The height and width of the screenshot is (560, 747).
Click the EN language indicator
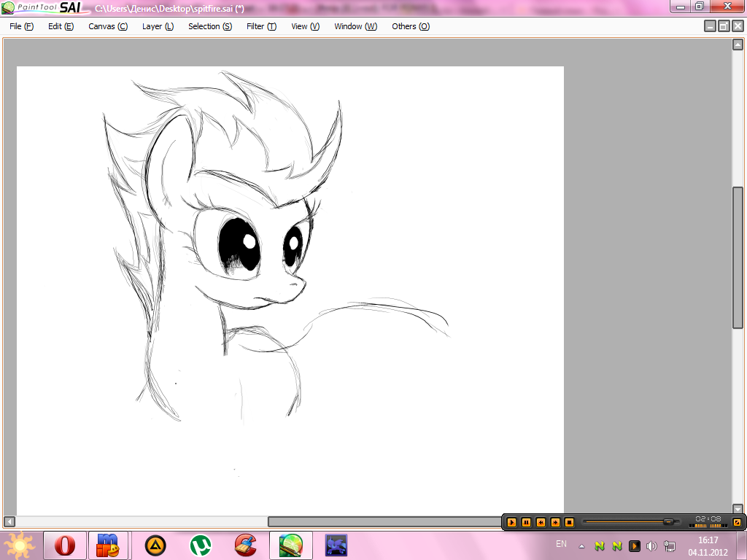(x=561, y=544)
